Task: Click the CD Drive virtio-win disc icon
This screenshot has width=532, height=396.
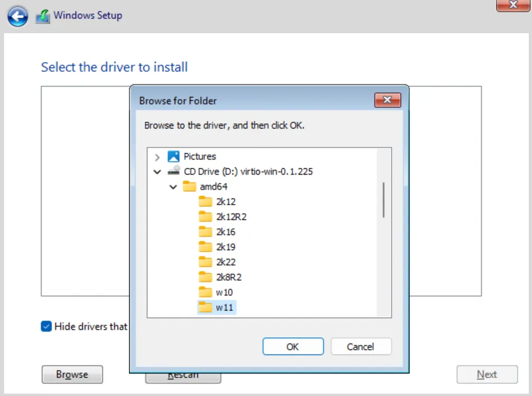Action: click(175, 172)
